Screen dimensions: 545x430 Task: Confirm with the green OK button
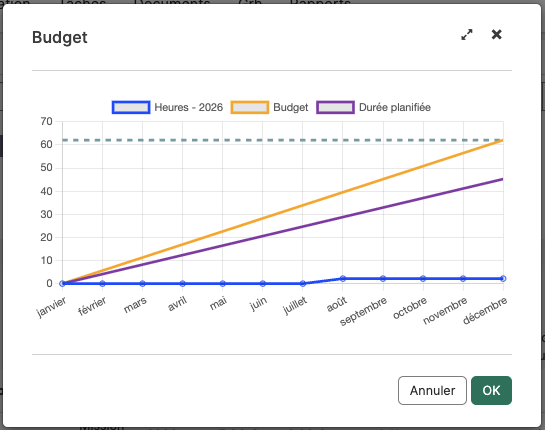pos(491,390)
